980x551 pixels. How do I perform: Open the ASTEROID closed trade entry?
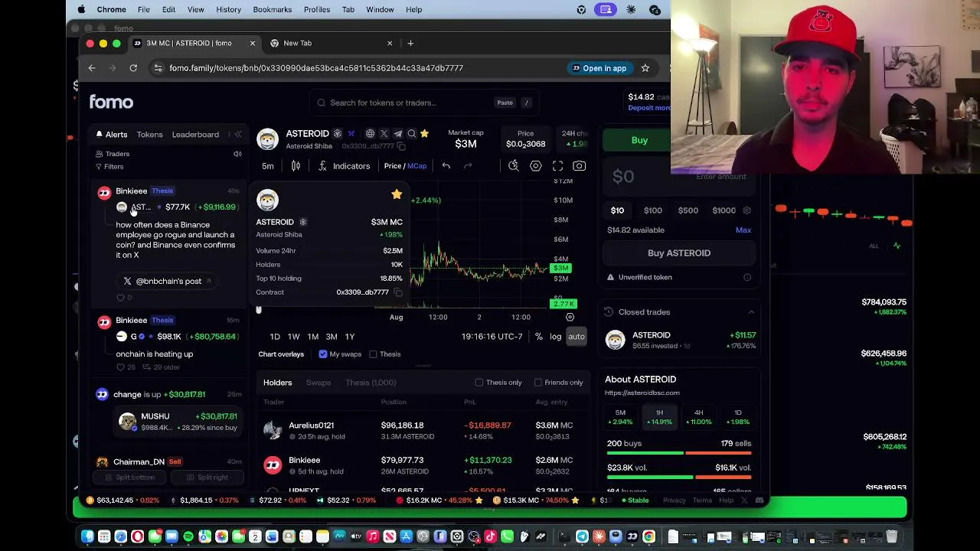[x=680, y=341]
